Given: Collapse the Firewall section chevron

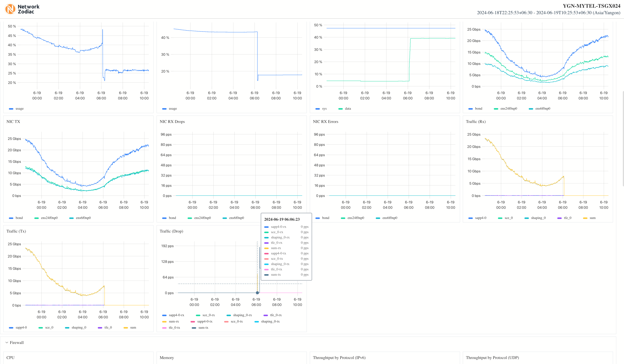Looking at the screenshot, I should (7, 342).
